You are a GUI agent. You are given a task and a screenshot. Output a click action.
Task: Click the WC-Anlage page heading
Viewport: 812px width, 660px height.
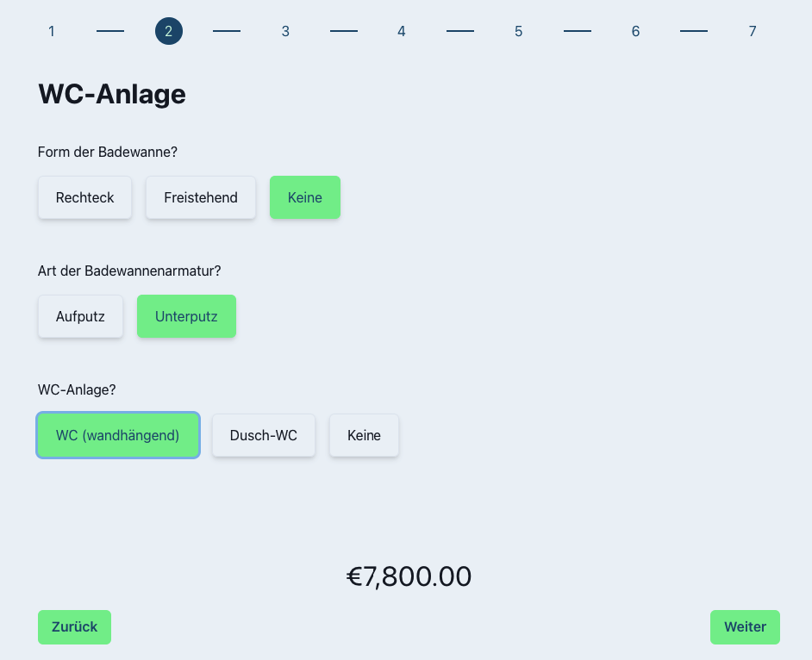(112, 94)
